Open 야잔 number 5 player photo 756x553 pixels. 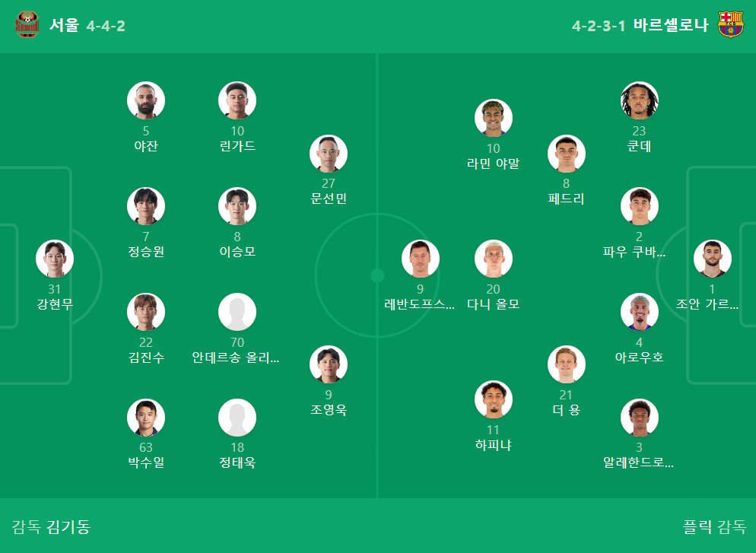coord(146,100)
